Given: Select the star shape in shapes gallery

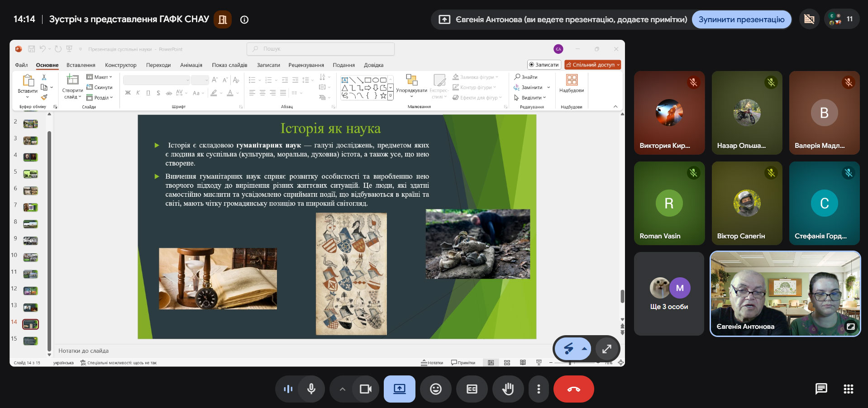Looking at the screenshot, I should [383, 95].
